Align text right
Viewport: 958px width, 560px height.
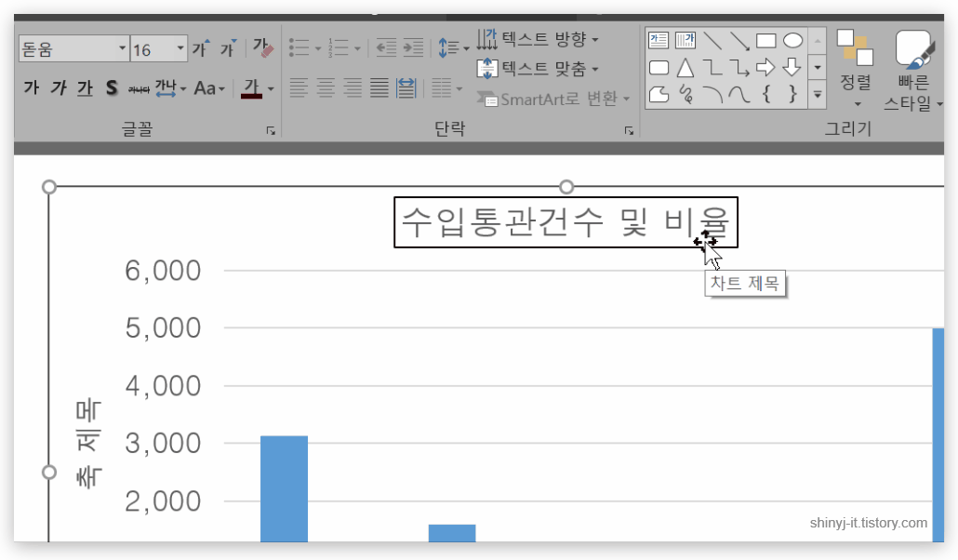coord(353,88)
